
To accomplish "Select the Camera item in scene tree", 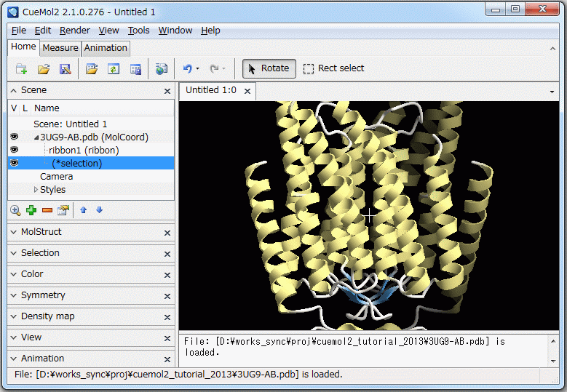I will [x=56, y=177].
